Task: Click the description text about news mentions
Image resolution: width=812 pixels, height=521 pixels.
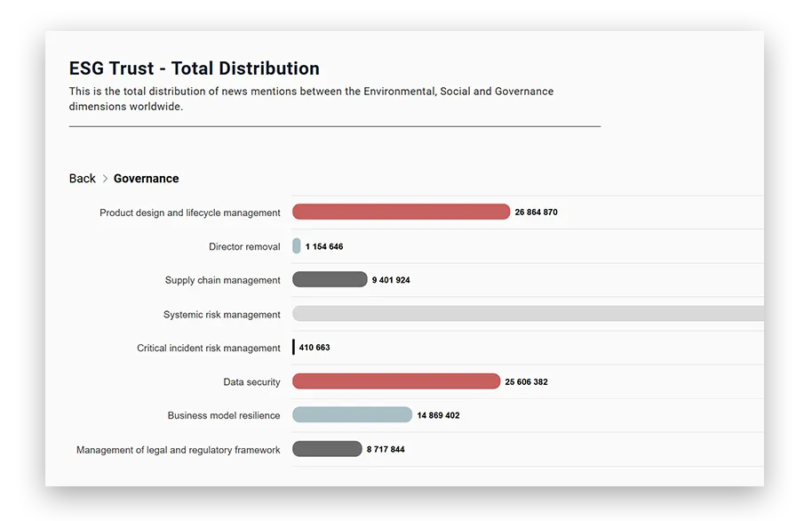Action: click(311, 99)
